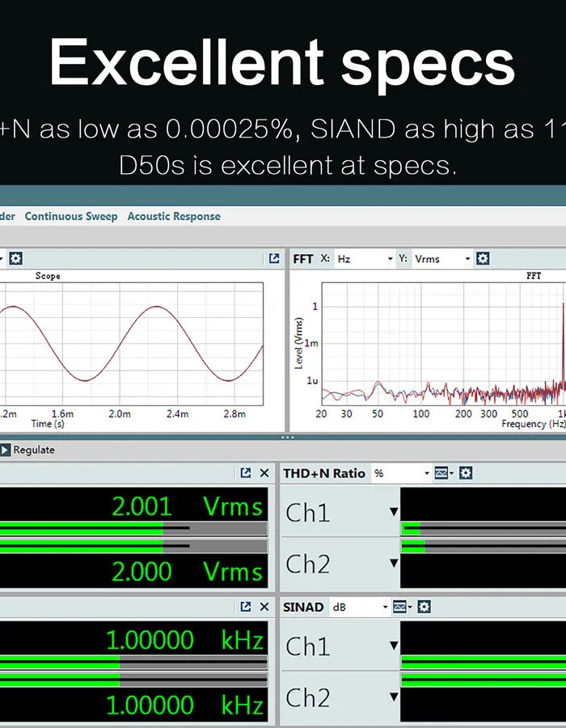The height and width of the screenshot is (728, 566).
Task: Switch to Acoustic Response tab
Action: pyautogui.click(x=174, y=216)
